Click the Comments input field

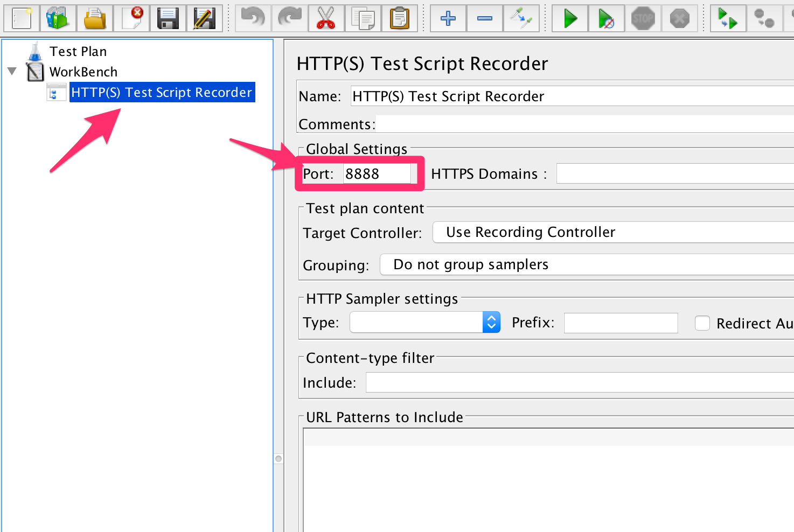tap(585, 124)
